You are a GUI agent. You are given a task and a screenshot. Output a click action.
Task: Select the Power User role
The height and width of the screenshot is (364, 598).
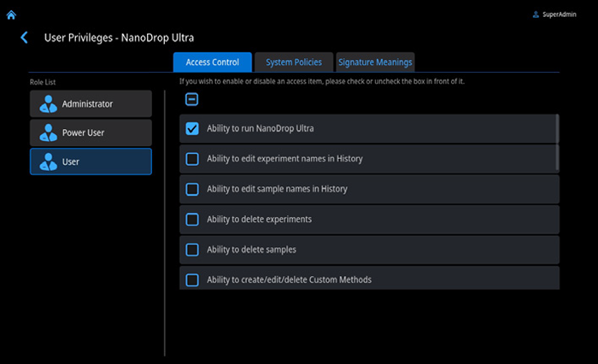tap(91, 132)
